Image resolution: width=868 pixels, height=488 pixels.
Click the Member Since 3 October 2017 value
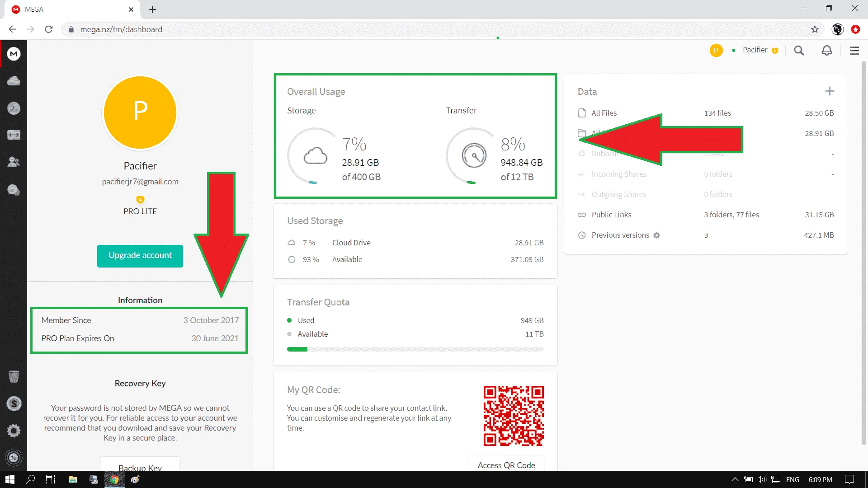pos(211,320)
